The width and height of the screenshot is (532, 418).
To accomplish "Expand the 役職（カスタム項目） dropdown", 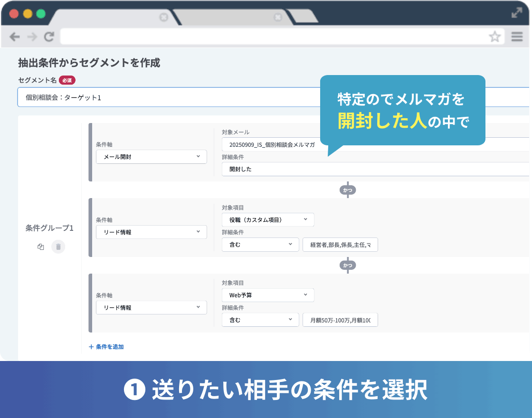I will pyautogui.click(x=268, y=219).
